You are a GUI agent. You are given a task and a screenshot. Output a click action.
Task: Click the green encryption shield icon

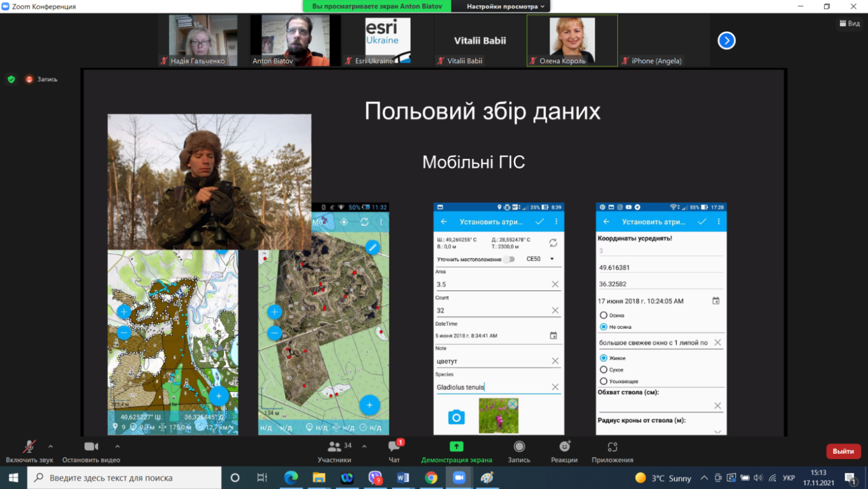(x=11, y=79)
